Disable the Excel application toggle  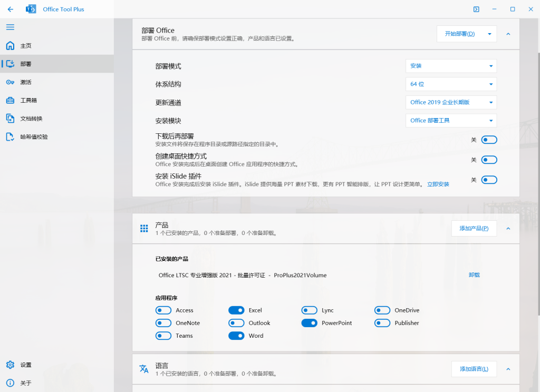click(x=236, y=310)
